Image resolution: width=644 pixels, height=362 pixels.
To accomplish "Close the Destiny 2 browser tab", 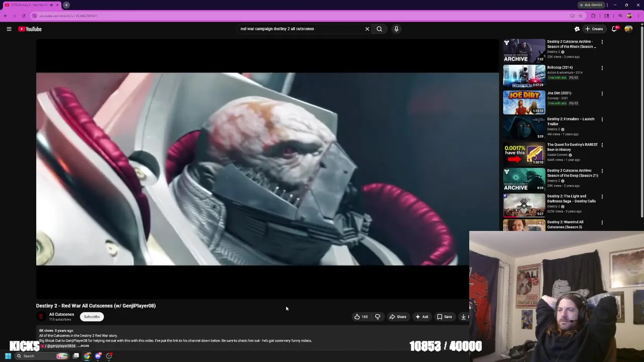I will [x=57, y=5].
